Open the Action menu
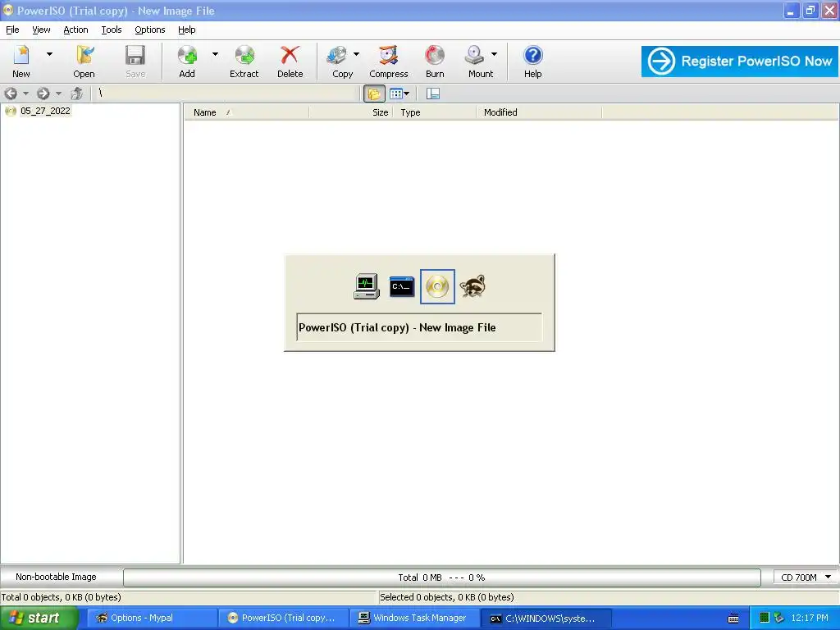 (75, 30)
